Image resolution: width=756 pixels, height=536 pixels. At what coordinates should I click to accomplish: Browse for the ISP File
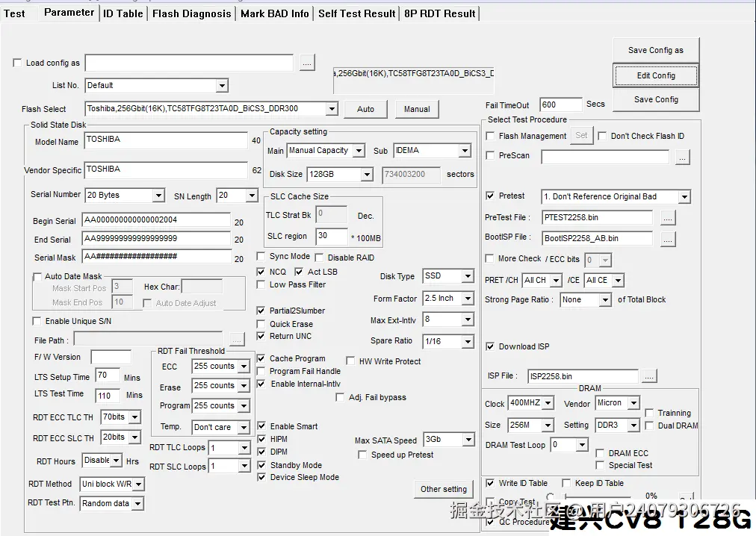click(649, 376)
